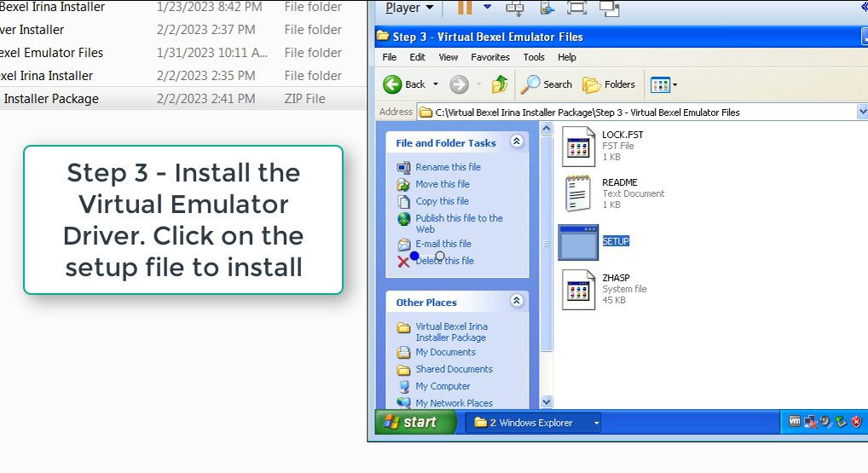Open the Player menu dropdown
The width and height of the screenshot is (868, 473).
[409, 8]
